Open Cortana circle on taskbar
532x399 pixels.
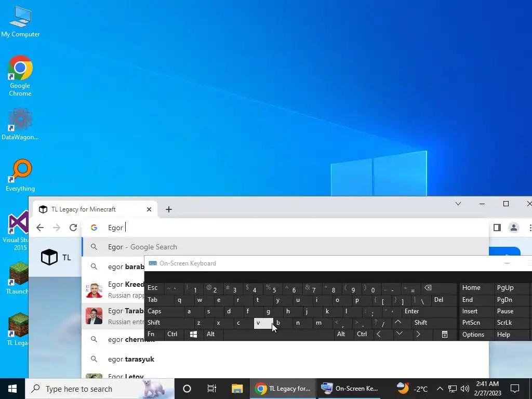pos(187,389)
